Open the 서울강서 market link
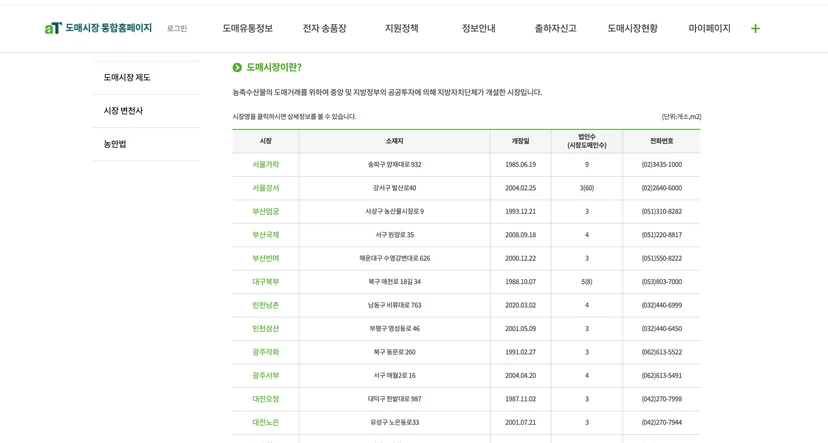This screenshot has width=828, height=443. click(x=266, y=188)
